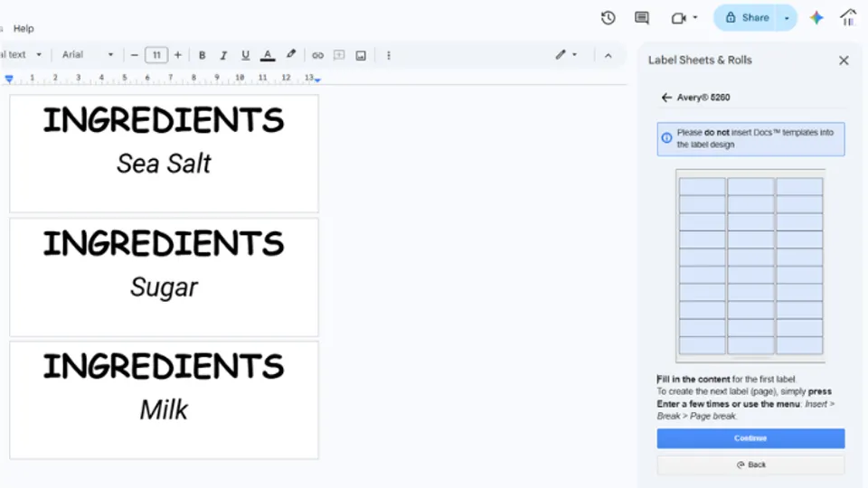Toggle underline formatting
This screenshot has width=868, height=488.
coord(245,55)
